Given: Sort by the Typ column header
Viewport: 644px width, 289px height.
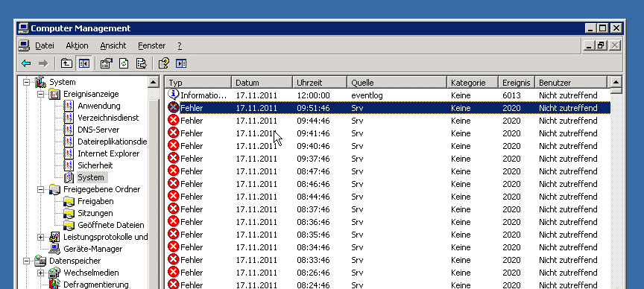Looking at the screenshot, I should click(199, 83).
